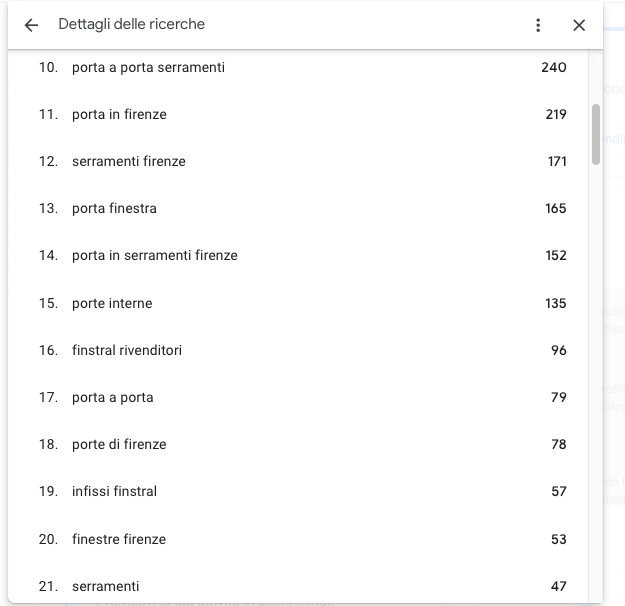Viewport: 625px width, 606px height.
Task: Open the three-dot more options menu
Action: pyautogui.click(x=538, y=25)
